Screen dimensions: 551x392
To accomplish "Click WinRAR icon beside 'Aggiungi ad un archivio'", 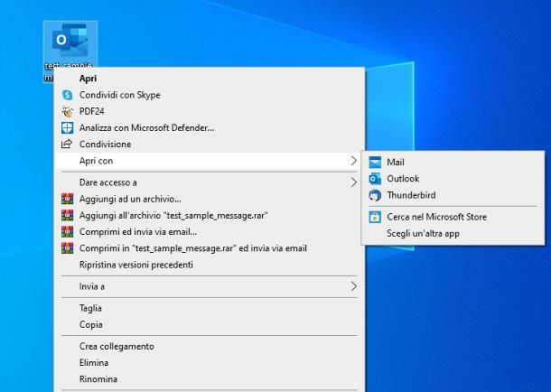I will click(x=67, y=199).
